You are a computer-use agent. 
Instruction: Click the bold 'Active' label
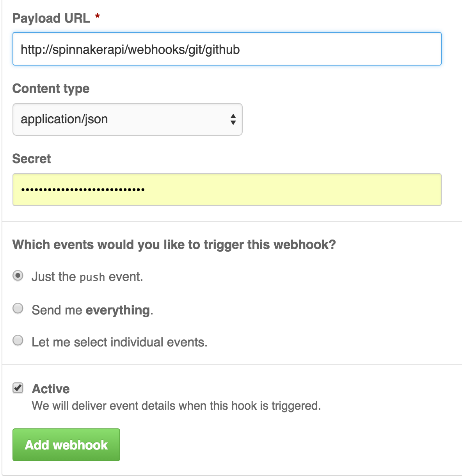(51, 389)
